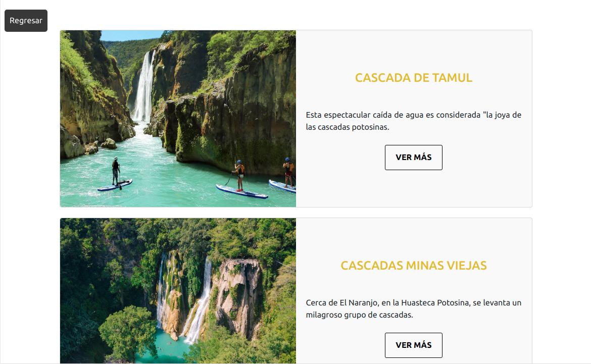Click the Regresar back button
This screenshot has width=591, height=364.
[x=26, y=21]
